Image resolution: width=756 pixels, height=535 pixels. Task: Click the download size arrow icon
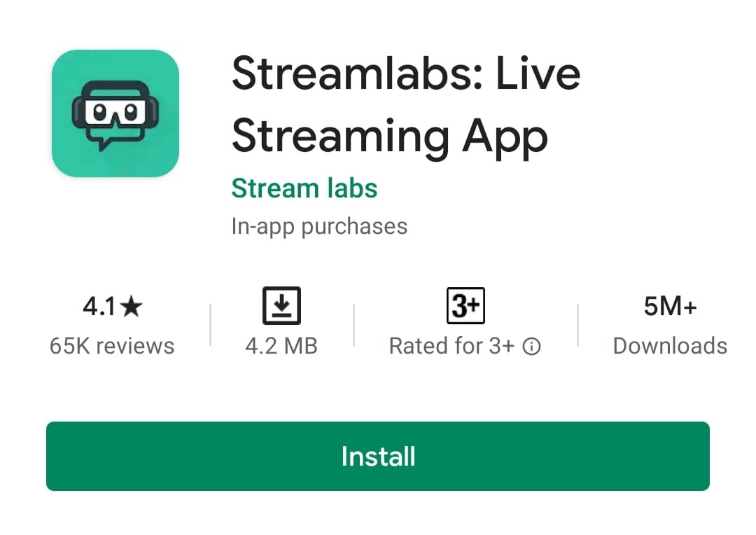click(281, 305)
